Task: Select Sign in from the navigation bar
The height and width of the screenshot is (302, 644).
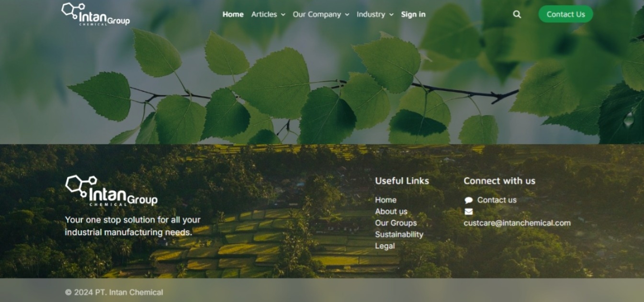Action: 413,14
